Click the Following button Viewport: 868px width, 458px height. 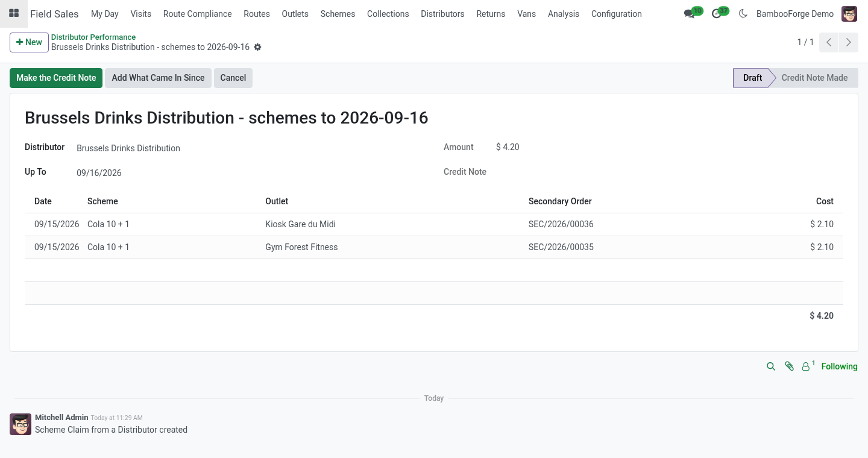pyautogui.click(x=839, y=366)
